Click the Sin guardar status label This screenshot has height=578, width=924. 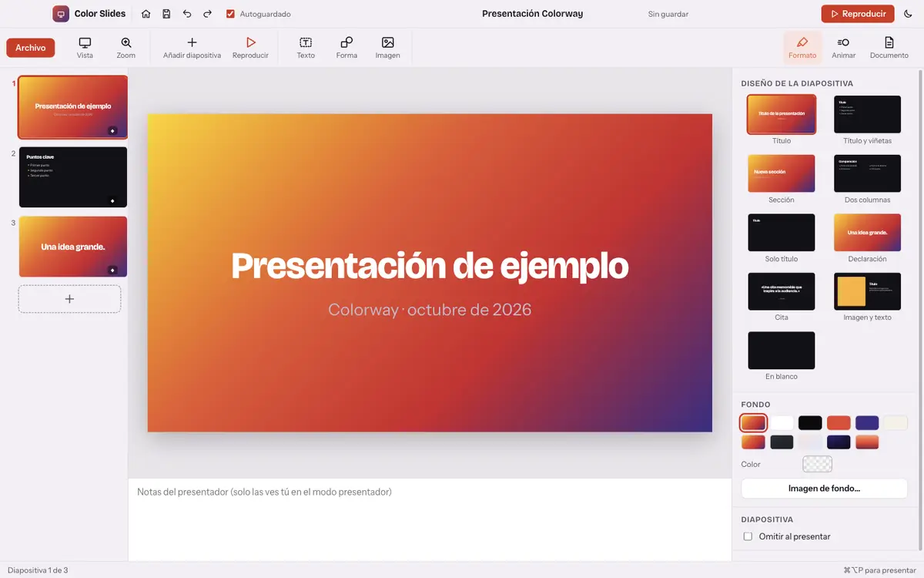click(668, 14)
